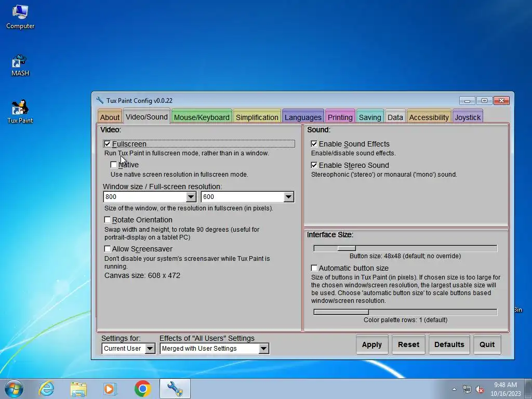
Task: Check the Automatic button size option
Action: 314,268
